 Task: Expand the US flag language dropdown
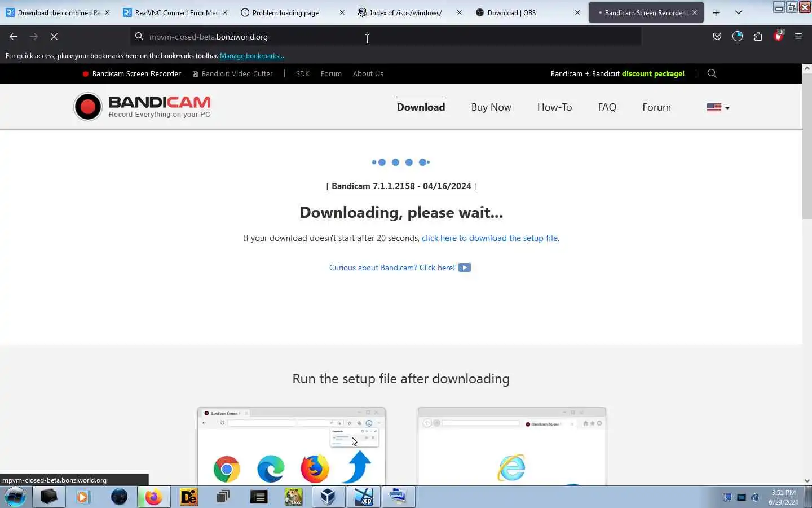[x=718, y=108]
